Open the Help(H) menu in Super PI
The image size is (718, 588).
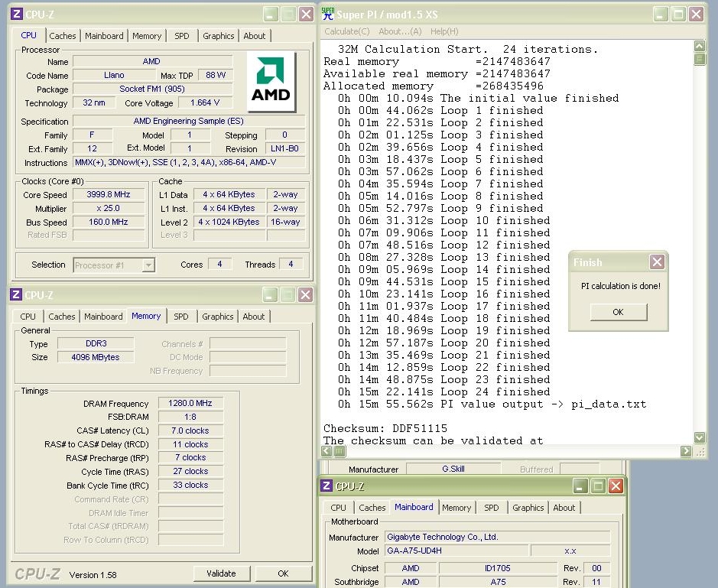[444, 31]
